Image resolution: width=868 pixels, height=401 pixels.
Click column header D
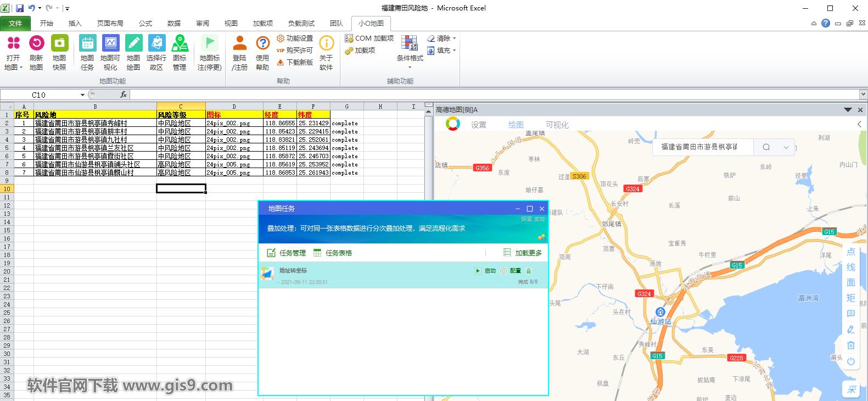click(x=234, y=107)
